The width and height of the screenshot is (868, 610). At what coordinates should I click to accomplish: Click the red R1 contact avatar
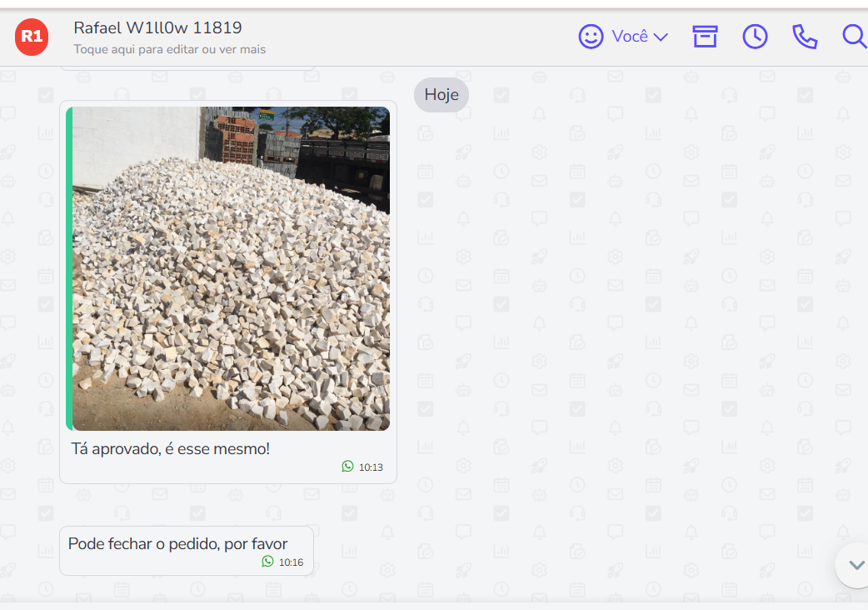32,37
